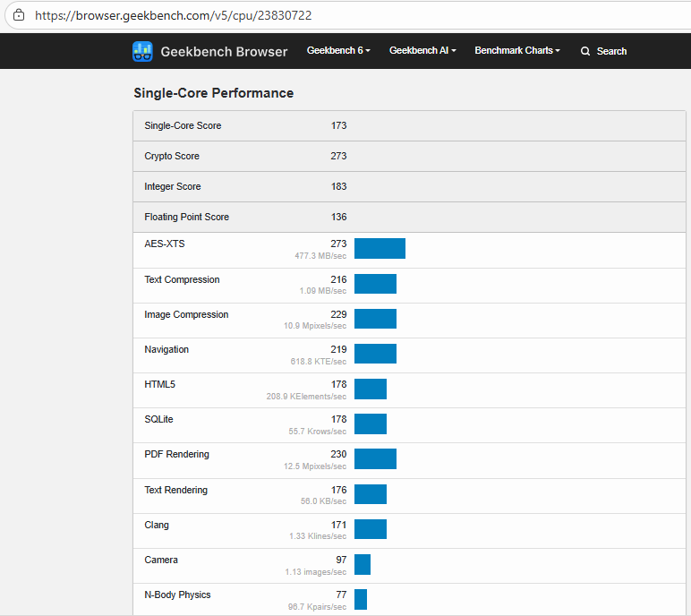This screenshot has width=691, height=616.
Task: Click the Text Rendering blue bar
Action: [371, 494]
